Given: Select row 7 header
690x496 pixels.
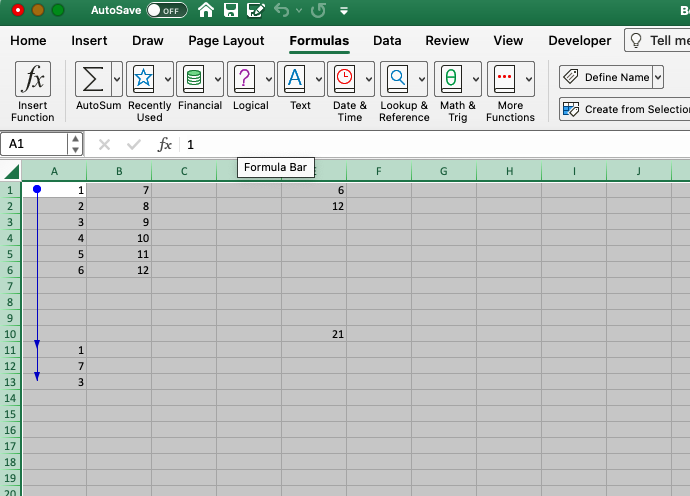Looking at the screenshot, I should [11, 286].
